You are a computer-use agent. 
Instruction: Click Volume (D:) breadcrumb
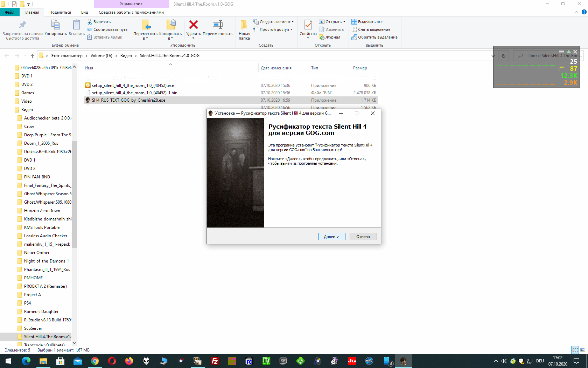101,56
